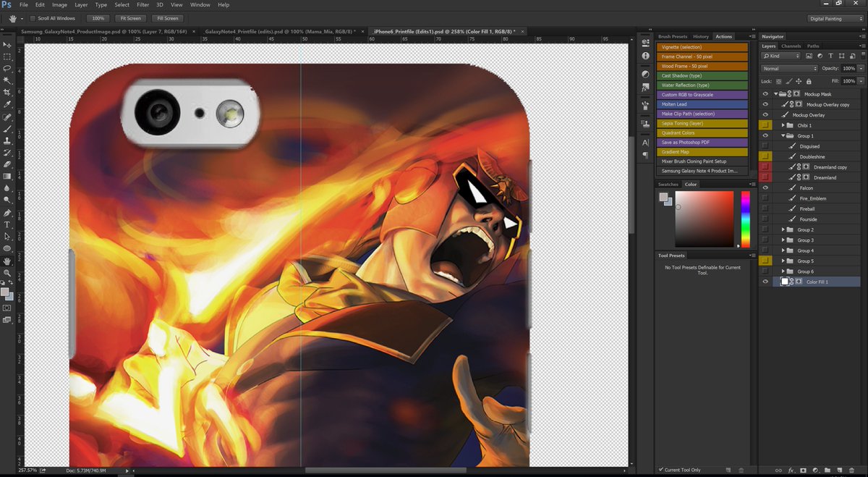Collapse the Group 1 folder
Screen dimensions: 868x477
pos(783,135)
